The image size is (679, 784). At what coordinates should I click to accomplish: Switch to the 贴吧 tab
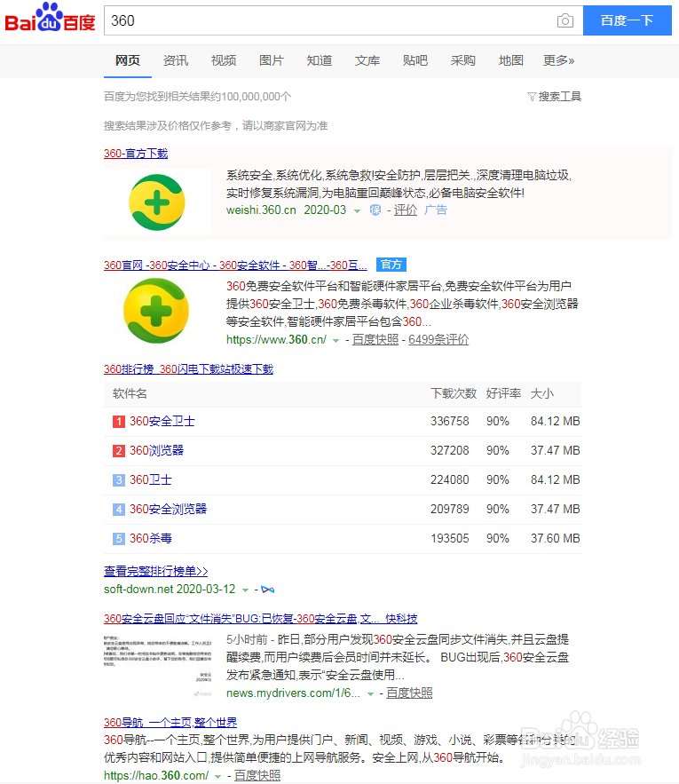[415, 60]
